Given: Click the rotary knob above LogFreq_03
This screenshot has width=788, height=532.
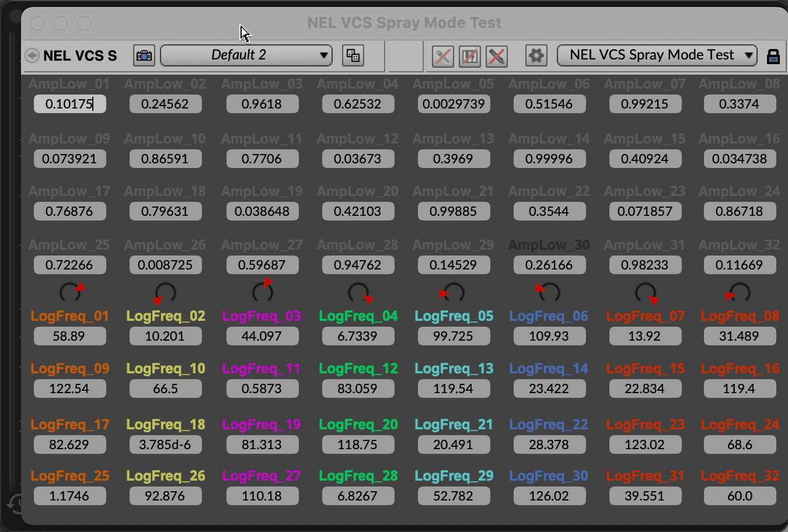Looking at the screenshot, I should [x=262, y=292].
